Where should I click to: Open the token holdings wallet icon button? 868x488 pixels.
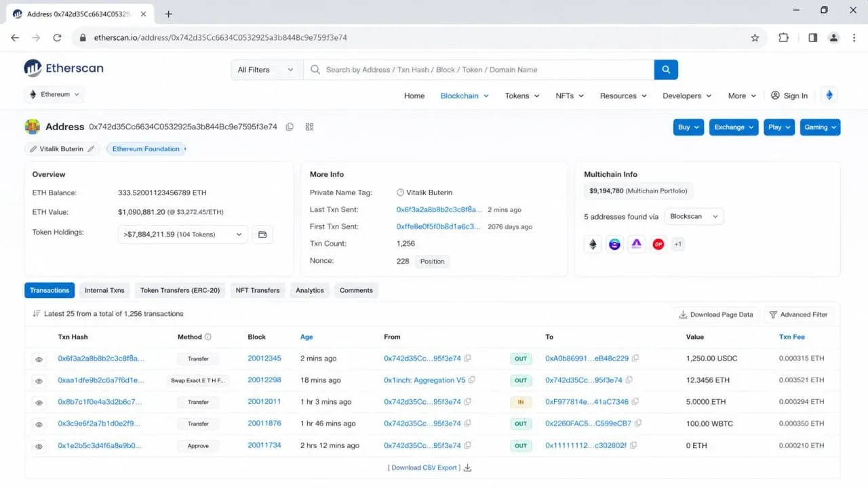[x=262, y=235]
